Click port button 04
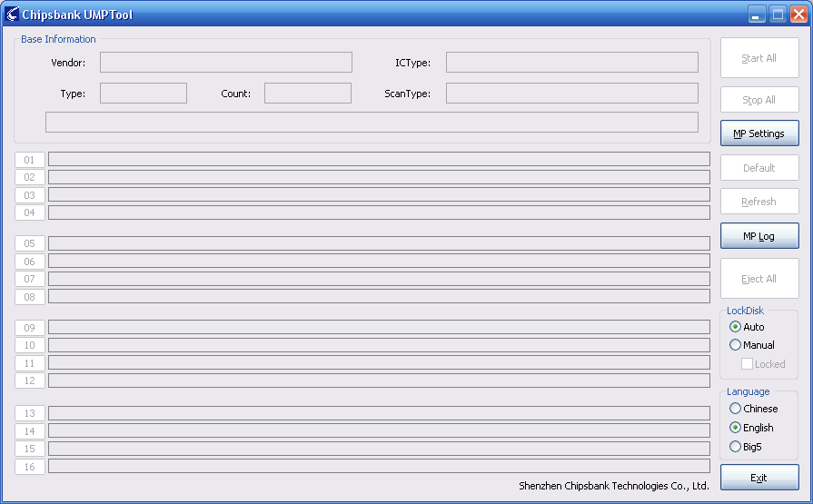This screenshot has height=504, width=813. click(x=30, y=212)
